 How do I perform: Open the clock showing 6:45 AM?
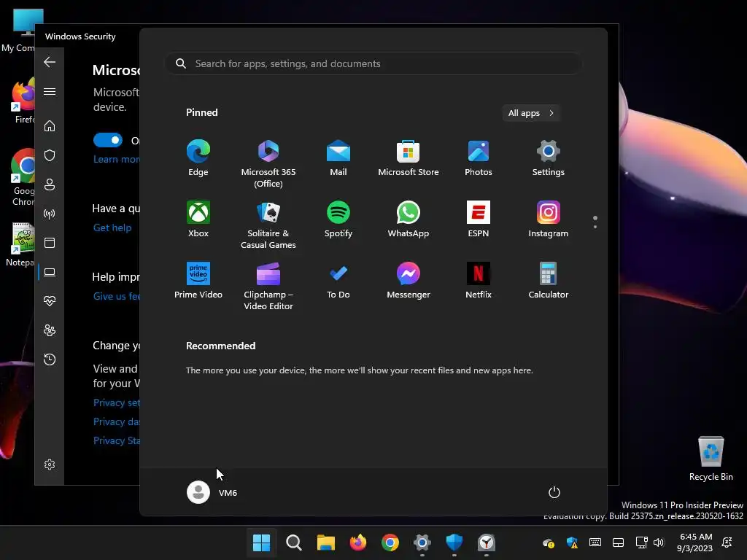[x=694, y=542]
